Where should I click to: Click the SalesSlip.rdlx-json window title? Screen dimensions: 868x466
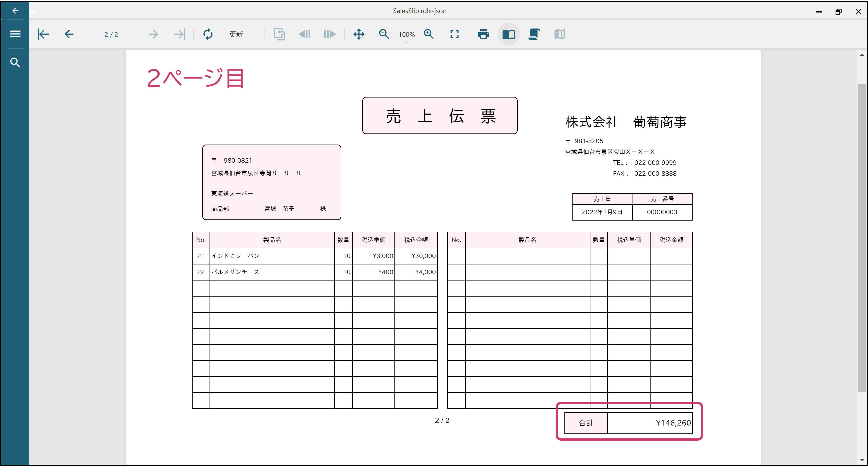(420, 11)
